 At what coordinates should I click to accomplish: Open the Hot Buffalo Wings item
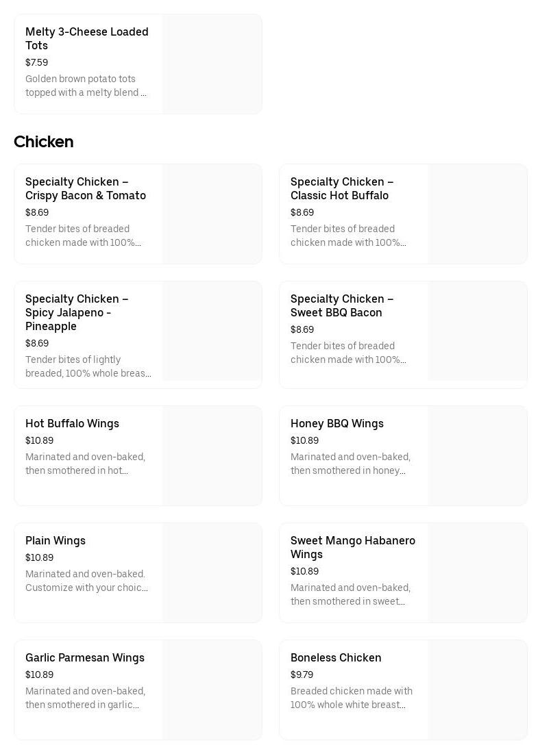72,424
